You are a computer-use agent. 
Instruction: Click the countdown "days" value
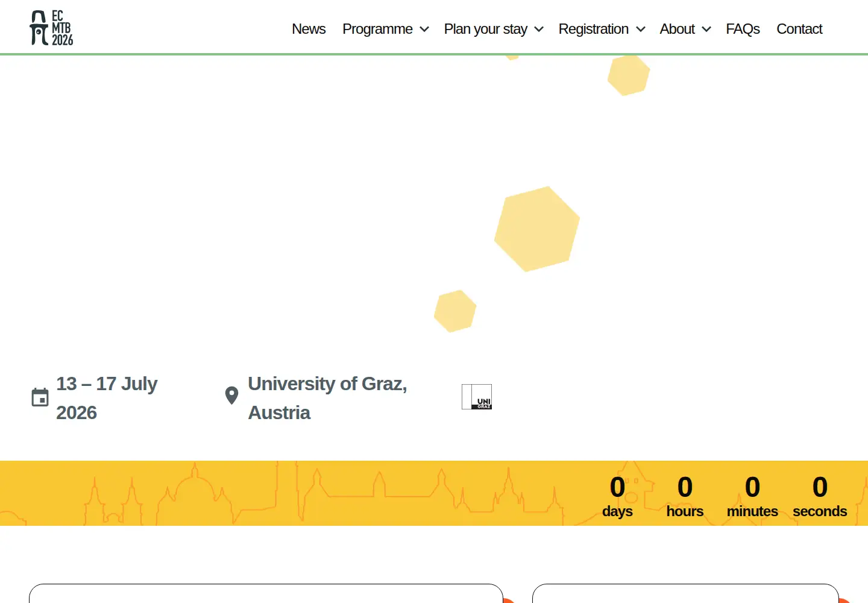point(617,487)
